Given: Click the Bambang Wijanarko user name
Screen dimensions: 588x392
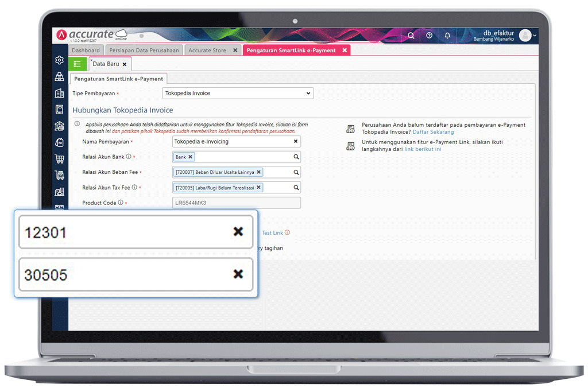Looking at the screenshot, I should pos(493,40).
